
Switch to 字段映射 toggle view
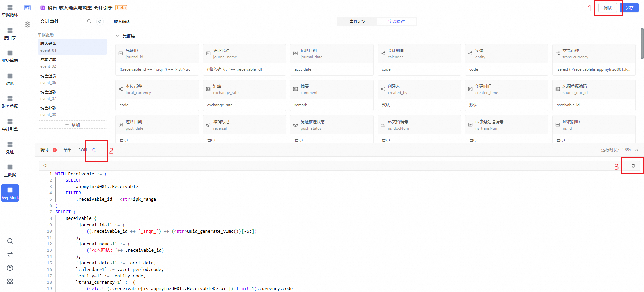(x=396, y=21)
